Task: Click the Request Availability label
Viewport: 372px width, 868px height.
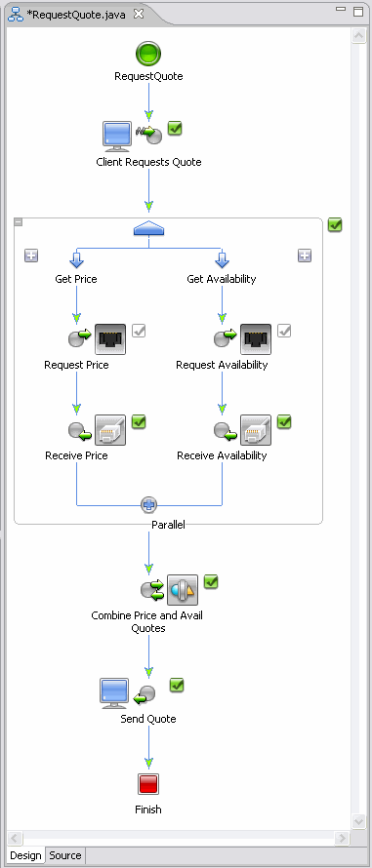Action: click(222, 365)
